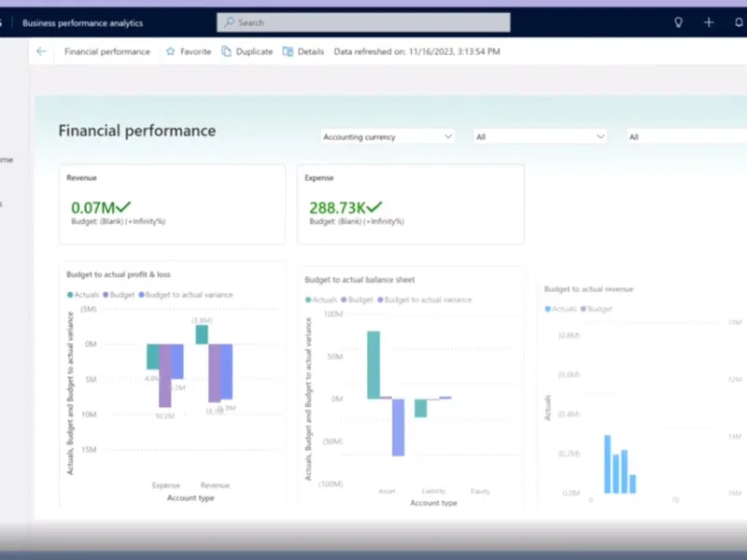Image resolution: width=747 pixels, height=560 pixels.
Task: Open the notifications bell
Action: (740, 22)
